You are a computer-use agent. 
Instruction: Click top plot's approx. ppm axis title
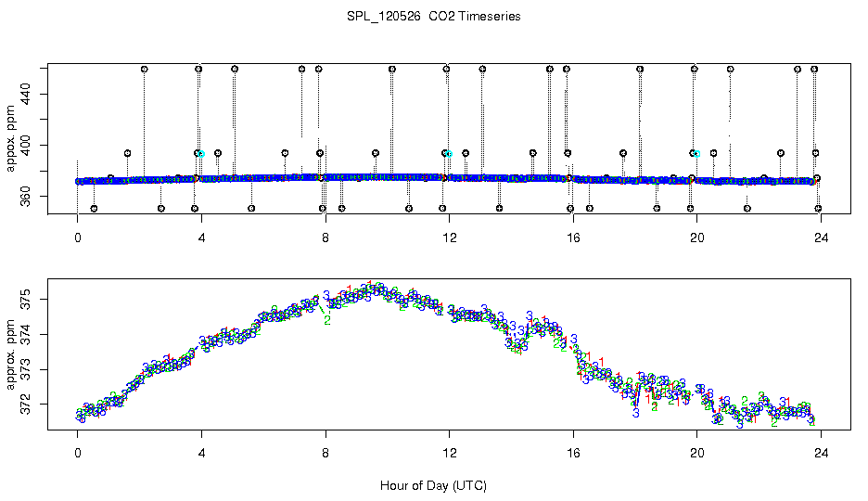(11, 138)
